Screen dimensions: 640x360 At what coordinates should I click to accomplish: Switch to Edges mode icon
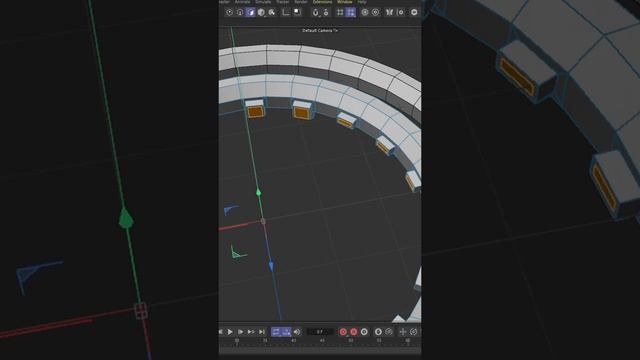pyautogui.click(x=240, y=12)
